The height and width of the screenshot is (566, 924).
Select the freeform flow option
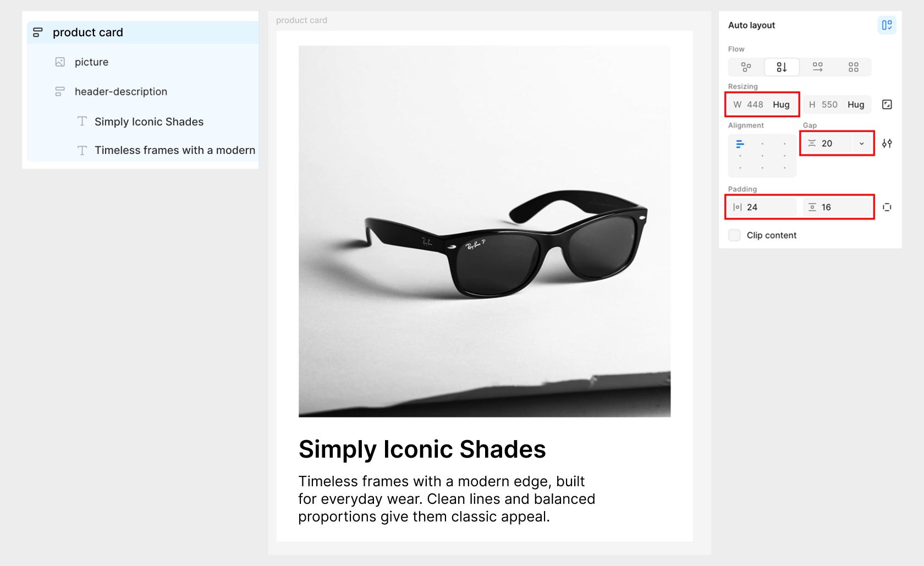coord(746,67)
